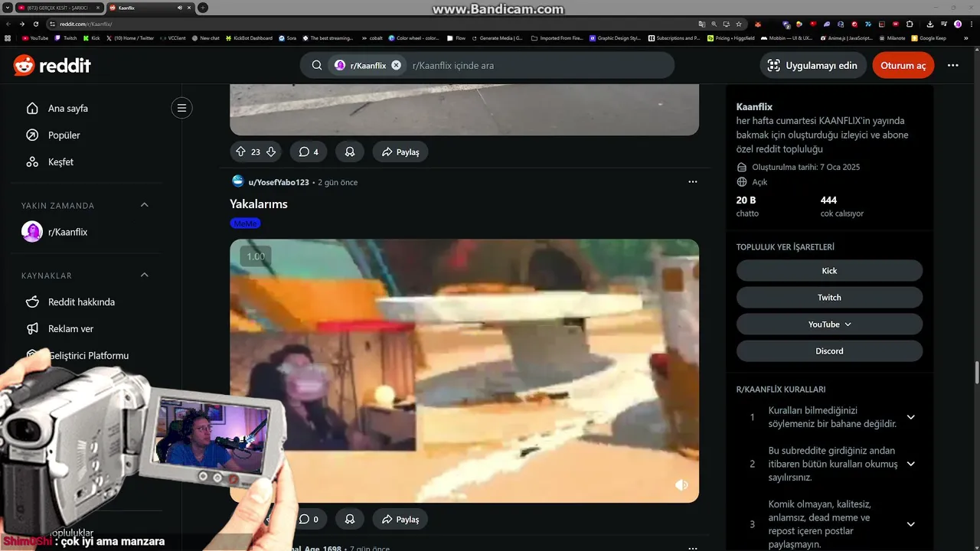The height and width of the screenshot is (551, 980).
Task: Remove the r/Kaanflix search filter chip
Action: 396,65
